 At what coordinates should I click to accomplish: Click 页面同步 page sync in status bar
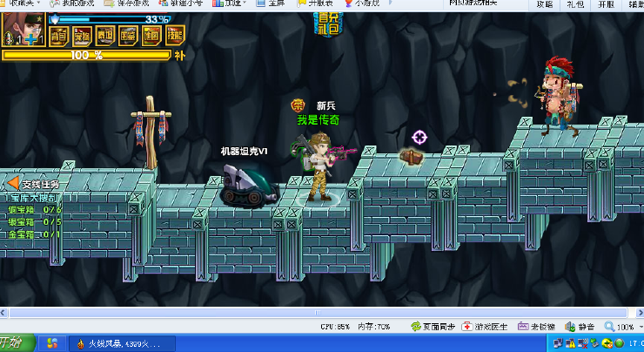[433, 327]
